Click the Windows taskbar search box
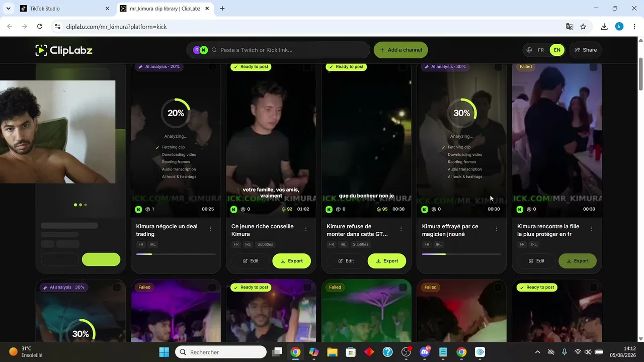This screenshot has width=644, height=362. (x=221, y=352)
